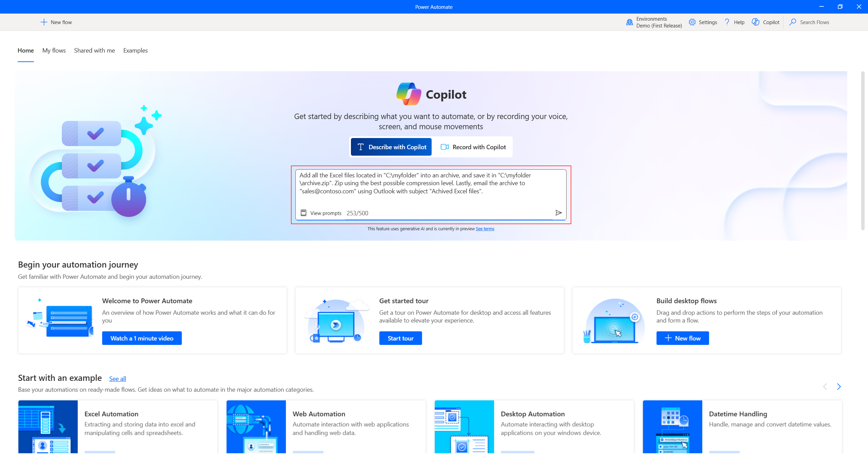The image size is (868, 468).
Task: Click the View prompts expander link
Action: tap(320, 213)
